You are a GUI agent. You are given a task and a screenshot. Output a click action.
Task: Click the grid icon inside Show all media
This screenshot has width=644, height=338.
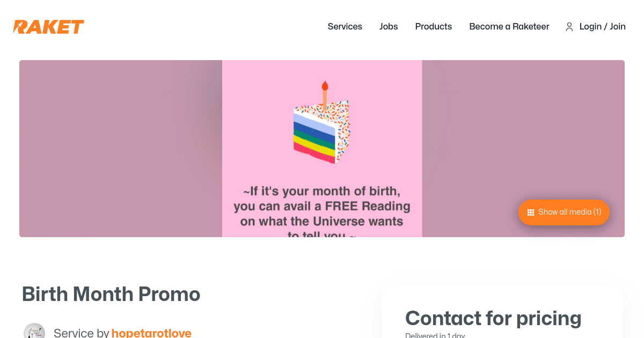point(530,212)
